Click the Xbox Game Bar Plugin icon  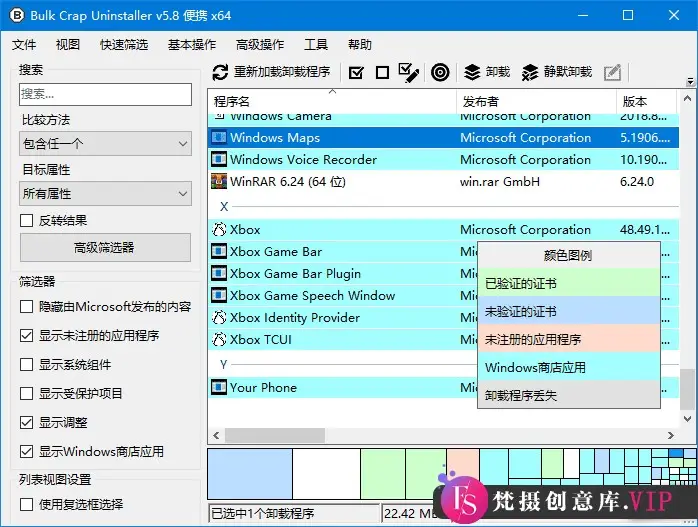coord(219,273)
